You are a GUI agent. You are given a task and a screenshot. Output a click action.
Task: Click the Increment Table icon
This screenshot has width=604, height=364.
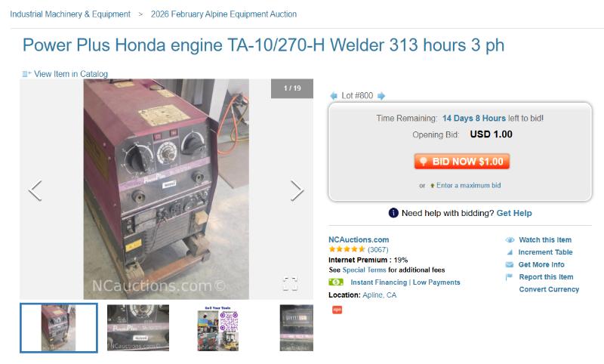click(510, 252)
